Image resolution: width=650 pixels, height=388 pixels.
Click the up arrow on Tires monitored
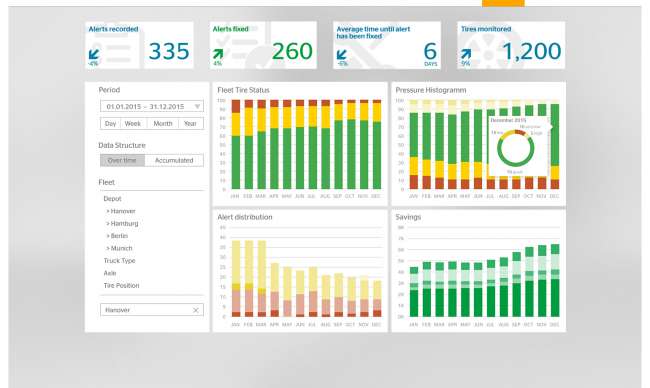coord(466,54)
